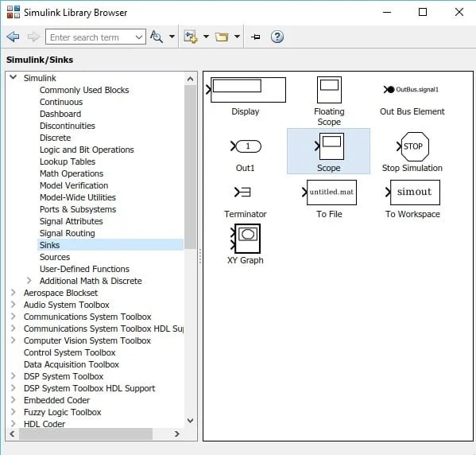Open the Model-Wide Utilities library
The width and height of the screenshot is (476, 455).
point(78,197)
